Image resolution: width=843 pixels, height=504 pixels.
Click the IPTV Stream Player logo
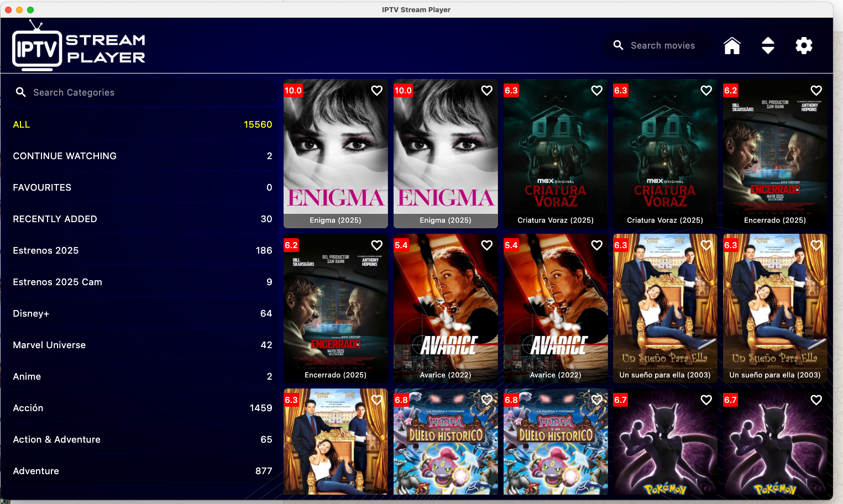78,46
